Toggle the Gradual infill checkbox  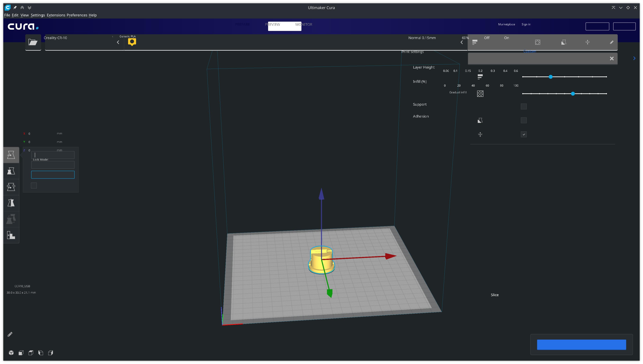524,106
